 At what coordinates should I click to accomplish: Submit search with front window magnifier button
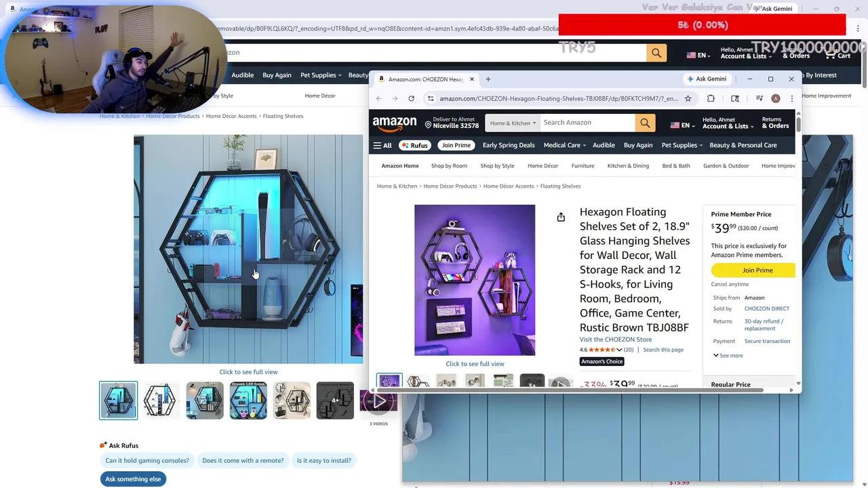pyautogui.click(x=645, y=123)
